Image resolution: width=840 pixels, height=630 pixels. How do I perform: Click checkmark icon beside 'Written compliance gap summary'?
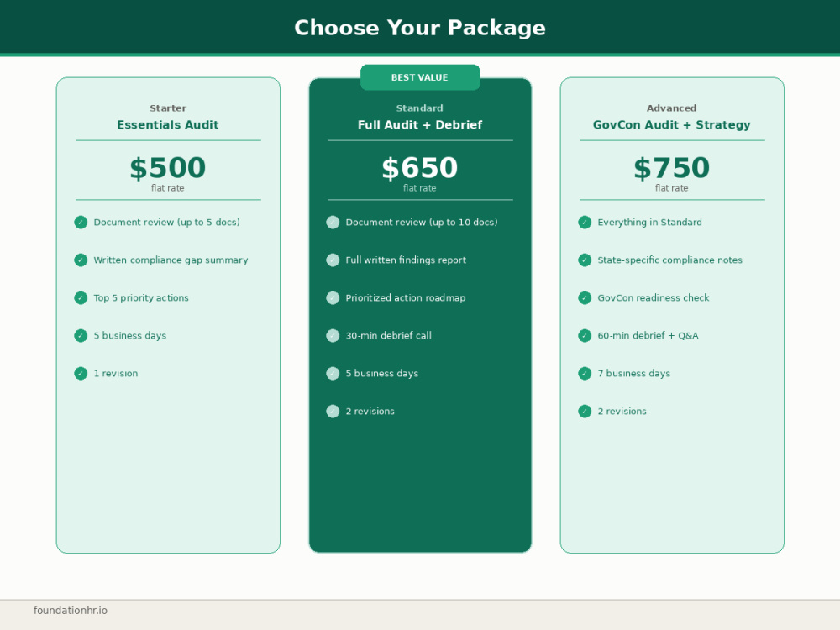[81, 260]
